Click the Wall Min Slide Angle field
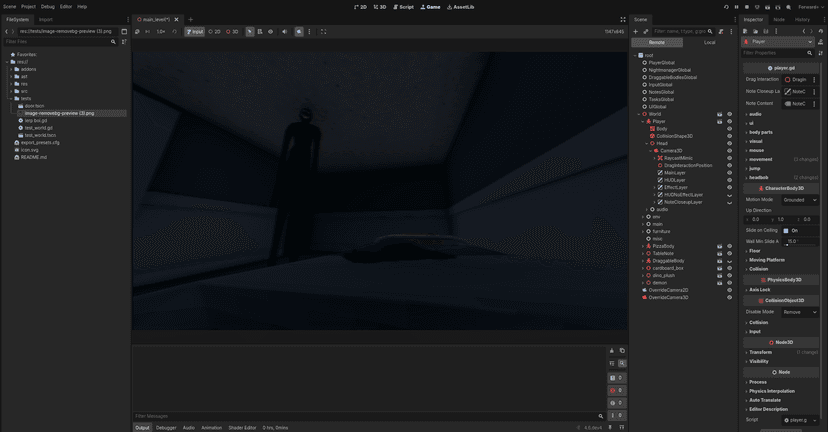828x432 pixels. 800,241
